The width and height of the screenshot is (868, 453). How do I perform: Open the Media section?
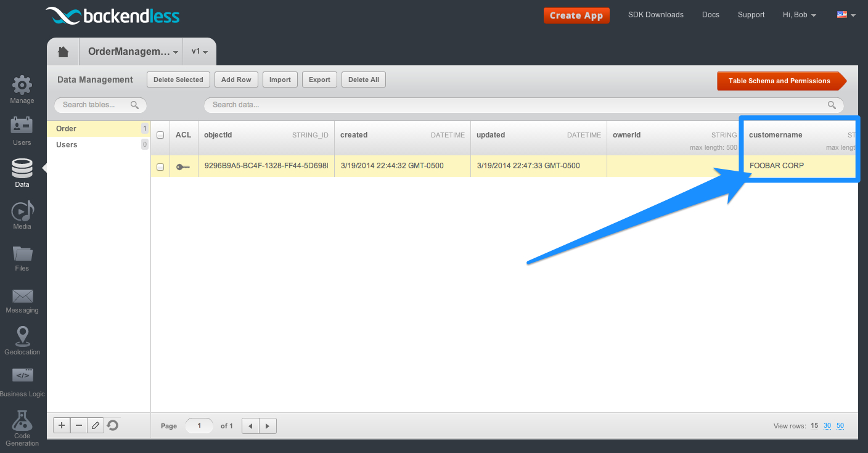[x=22, y=215]
